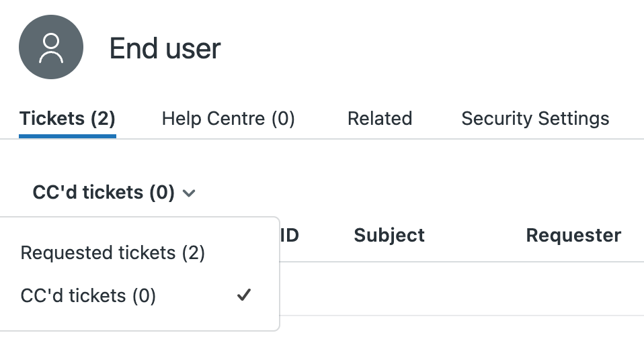Viewport: 644px width, 341px height.
Task: Click the blue underline beneath the Tickets tab
Action: click(x=67, y=136)
